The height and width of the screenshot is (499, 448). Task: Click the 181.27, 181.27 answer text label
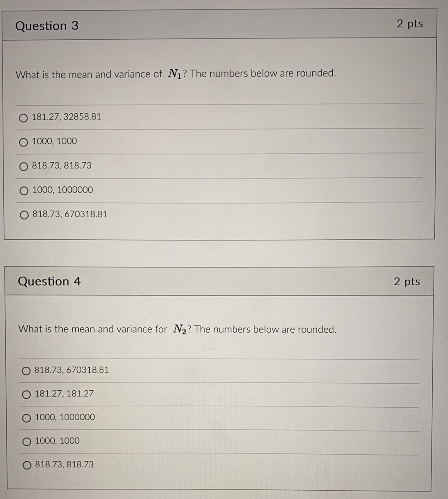(x=64, y=394)
